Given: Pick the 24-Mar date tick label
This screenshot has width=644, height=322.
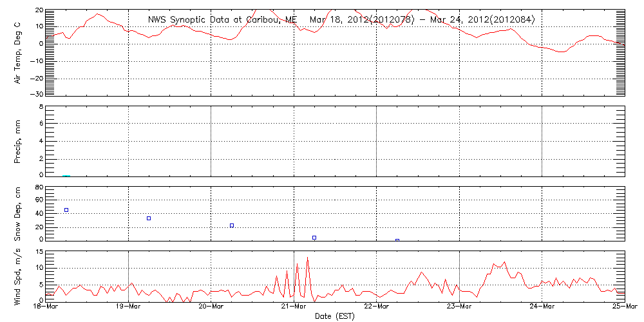Looking at the screenshot, I should tap(542, 308).
